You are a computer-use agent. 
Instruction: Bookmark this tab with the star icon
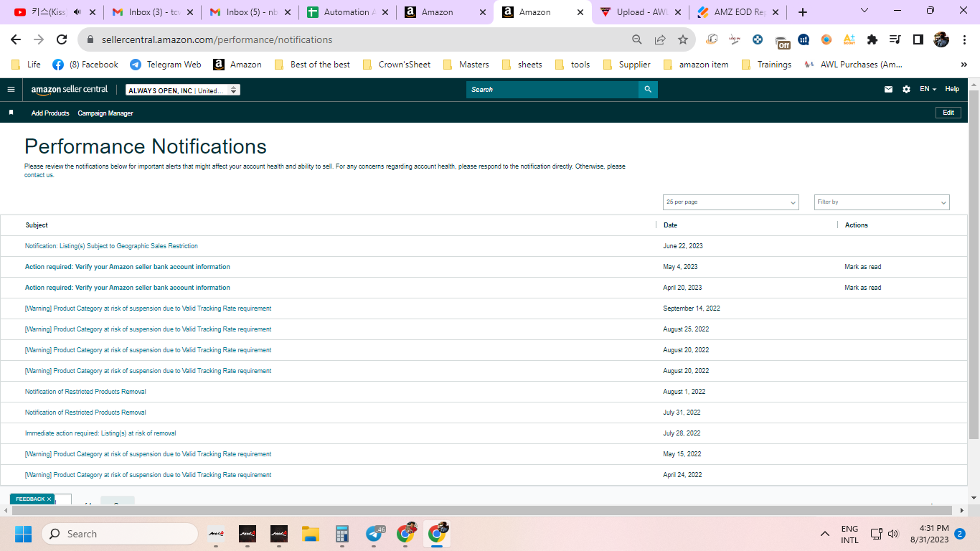pyautogui.click(x=683, y=39)
